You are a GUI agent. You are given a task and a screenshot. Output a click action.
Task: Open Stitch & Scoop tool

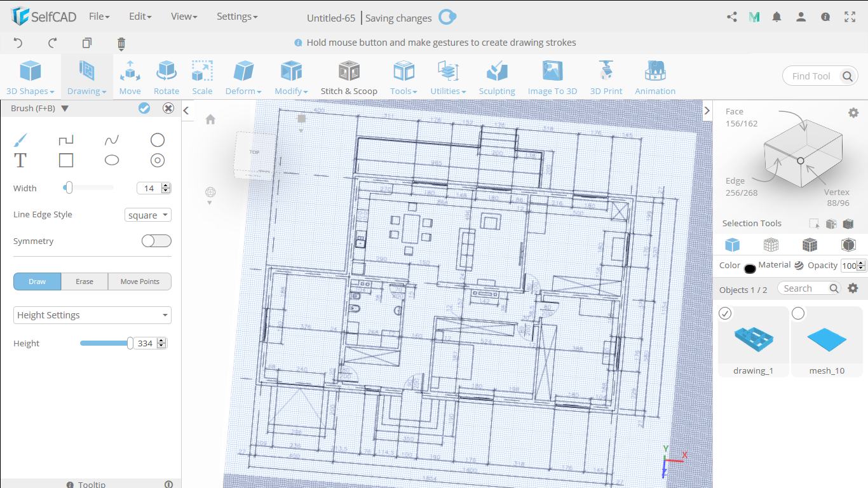point(349,78)
